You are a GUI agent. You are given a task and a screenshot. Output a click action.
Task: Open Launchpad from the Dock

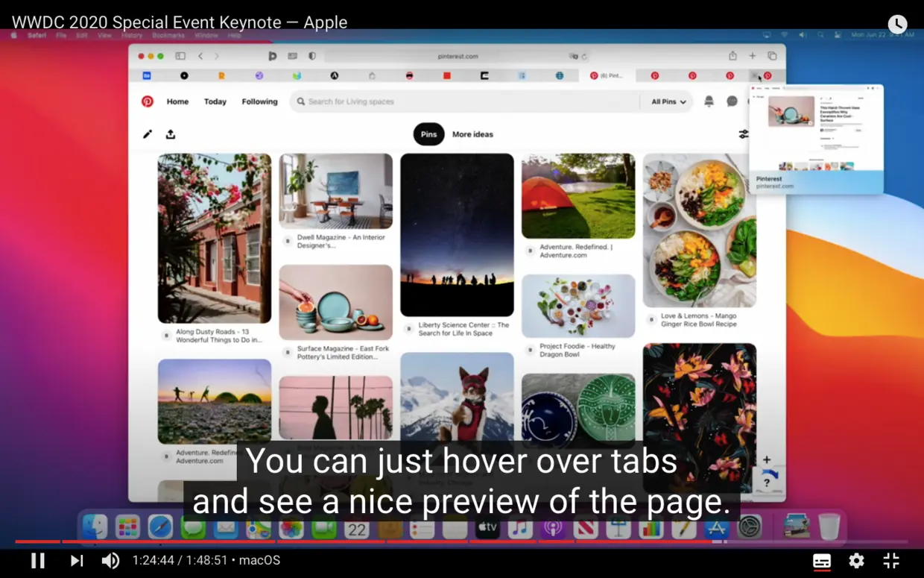point(127,528)
